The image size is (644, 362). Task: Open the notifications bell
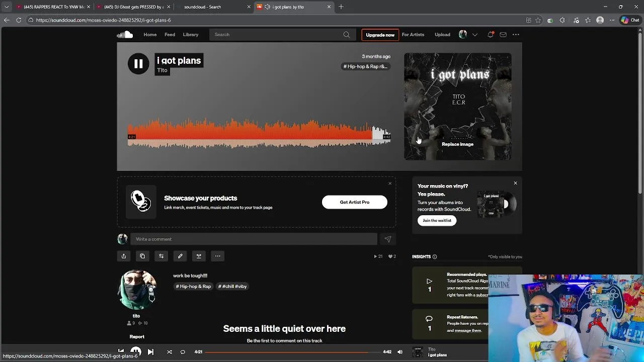click(490, 35)
